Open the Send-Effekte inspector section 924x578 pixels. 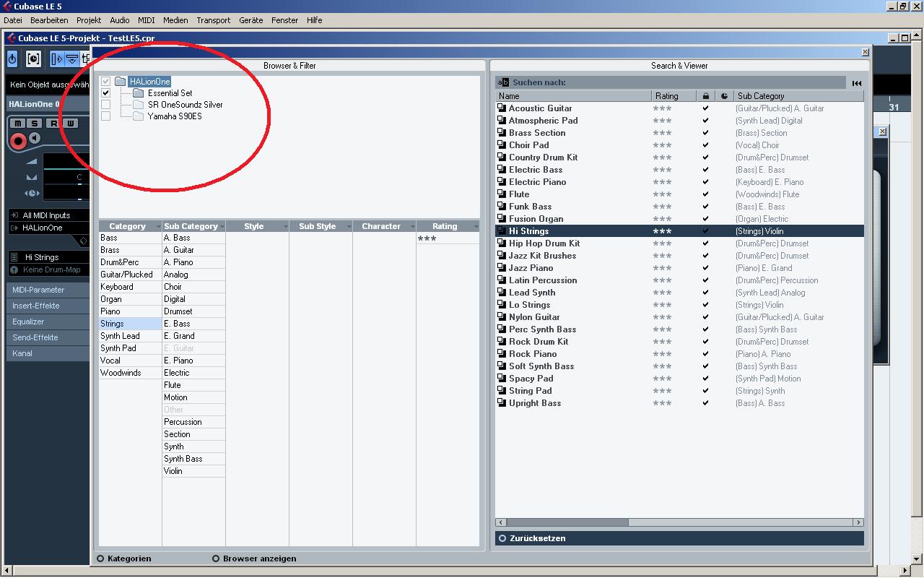tap(48, 337)
